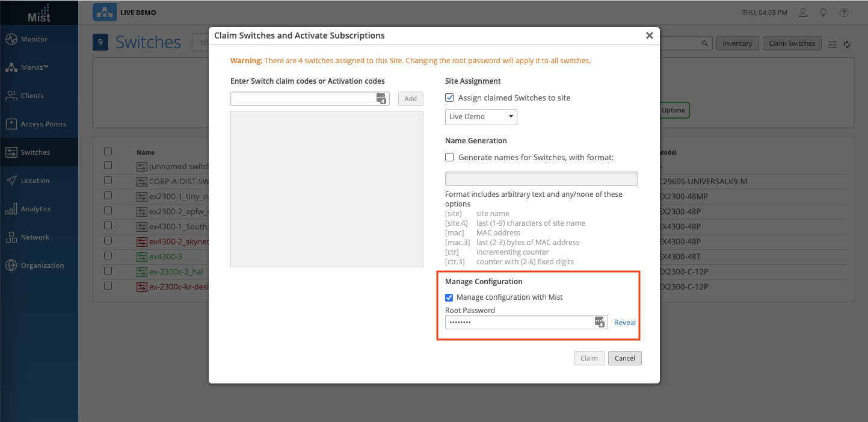Open the Location sidebar icon
Image resolution: width=868 pixels, height=422 pixels.
point(11,181)
